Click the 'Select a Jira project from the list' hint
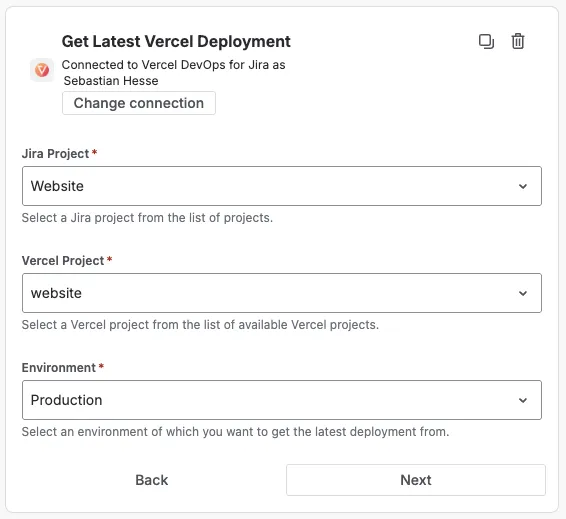Image resolution: width=566 pixels, height=519 pixels. [x=147, y=218]
